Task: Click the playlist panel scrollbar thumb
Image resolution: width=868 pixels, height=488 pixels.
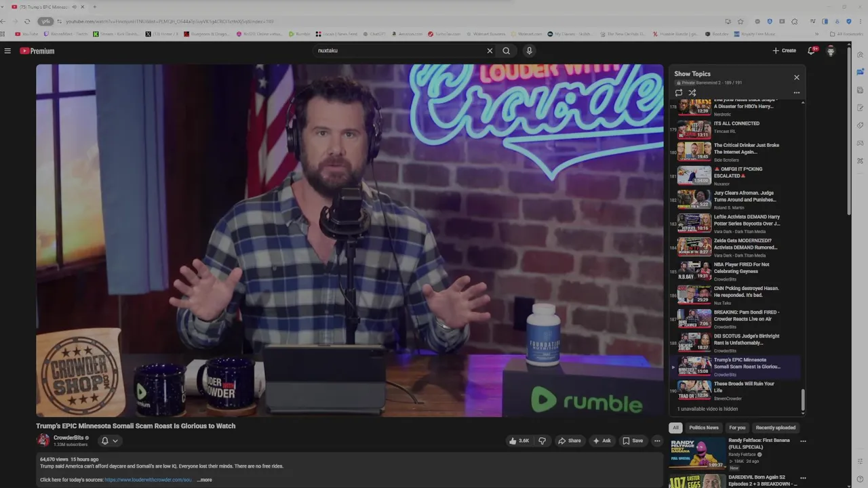Action: tap(803, 399)
